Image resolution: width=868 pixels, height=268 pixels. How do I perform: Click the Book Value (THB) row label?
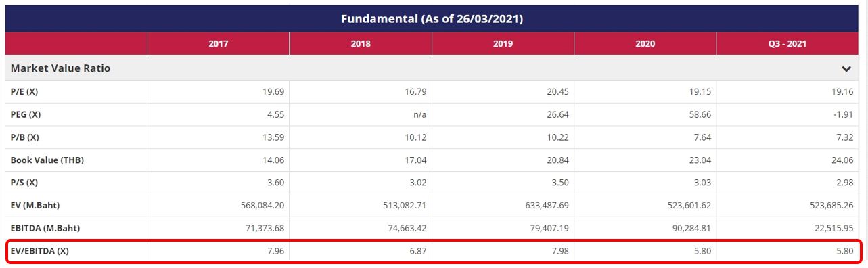[47, 160]
